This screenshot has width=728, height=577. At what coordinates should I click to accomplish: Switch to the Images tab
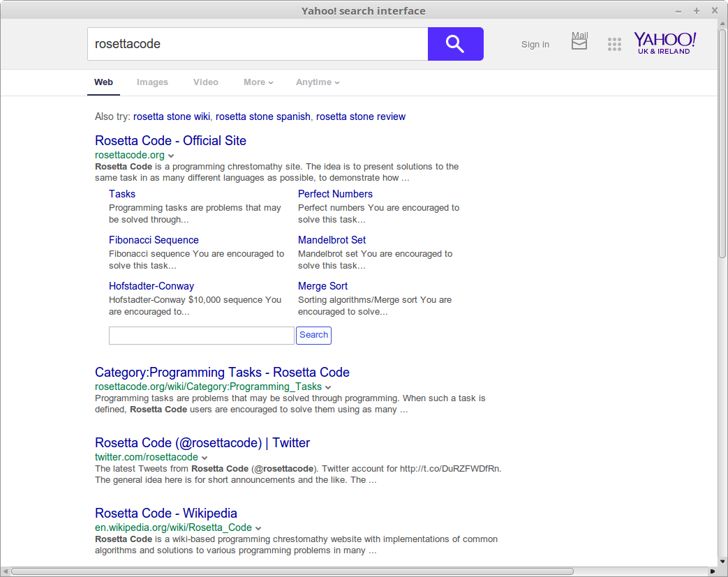click(x=152, y=82)
